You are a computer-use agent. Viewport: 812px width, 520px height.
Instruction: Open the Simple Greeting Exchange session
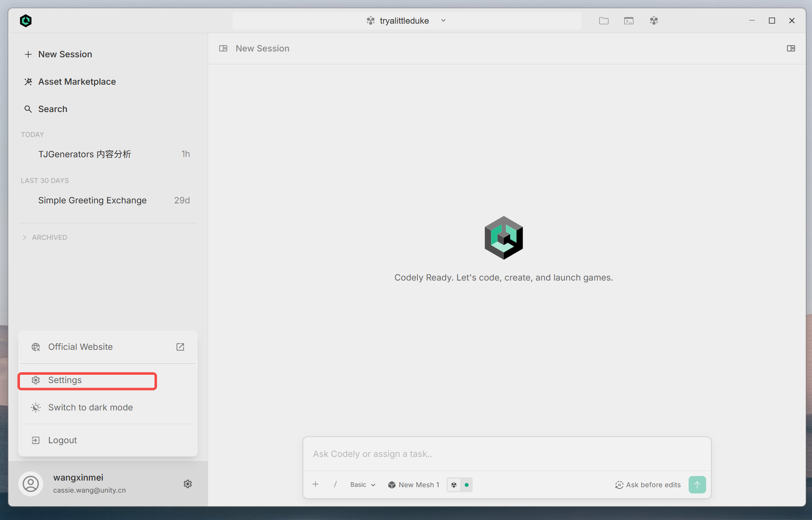tap(108, 200)
